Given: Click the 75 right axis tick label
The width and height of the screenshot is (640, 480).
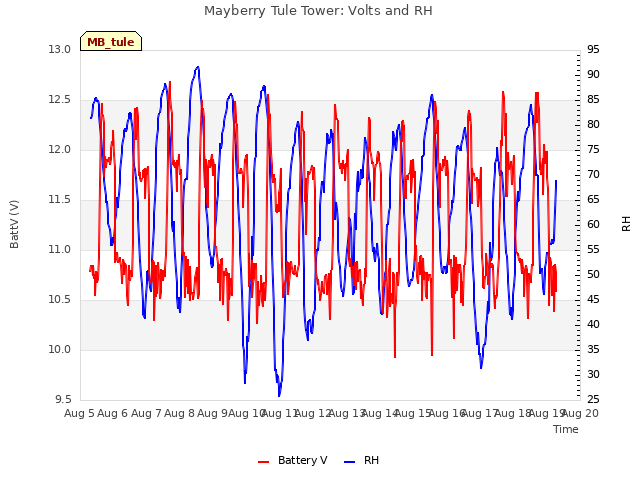Looking at the screenshot, I should pos(593,149).
